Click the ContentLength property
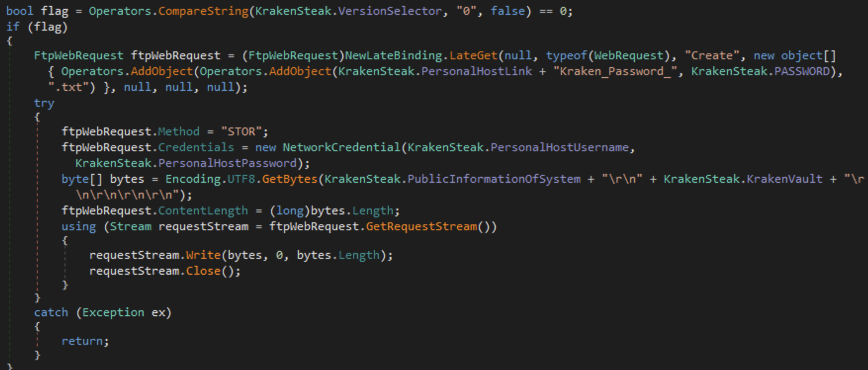This screenshot has height=370, width=868. click(x=203, y=210)
